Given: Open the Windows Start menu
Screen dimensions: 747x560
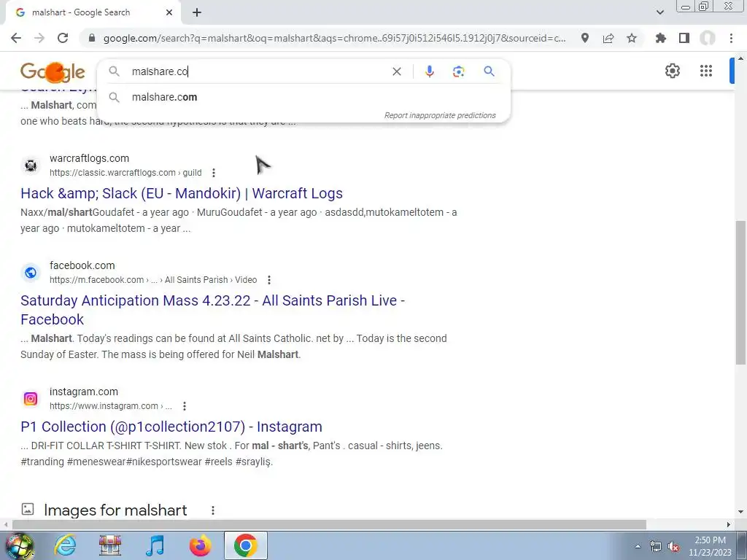Looking at the screenshot, I should 19,546.
